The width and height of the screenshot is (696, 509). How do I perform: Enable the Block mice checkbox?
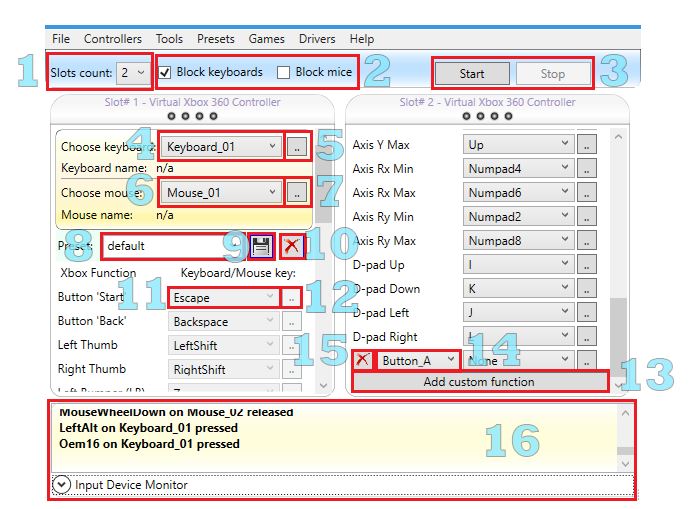(284, 73)
